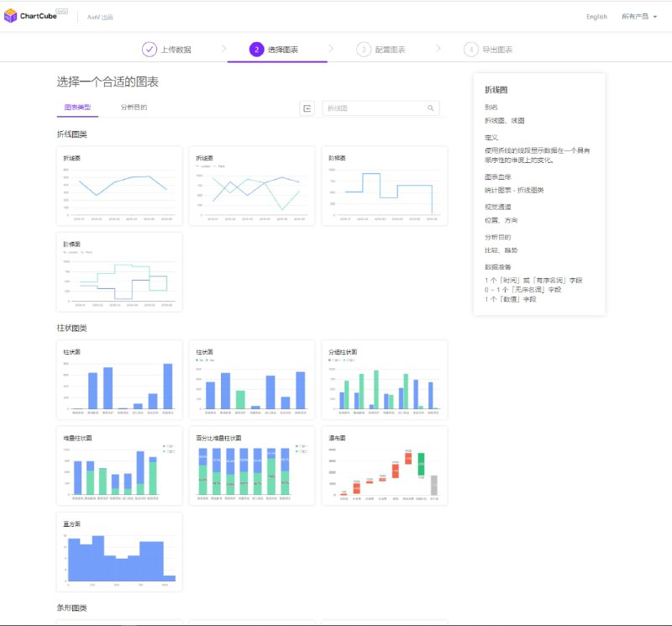
Task: Switch to the 分析目的 tab
Action: [134, 108]
